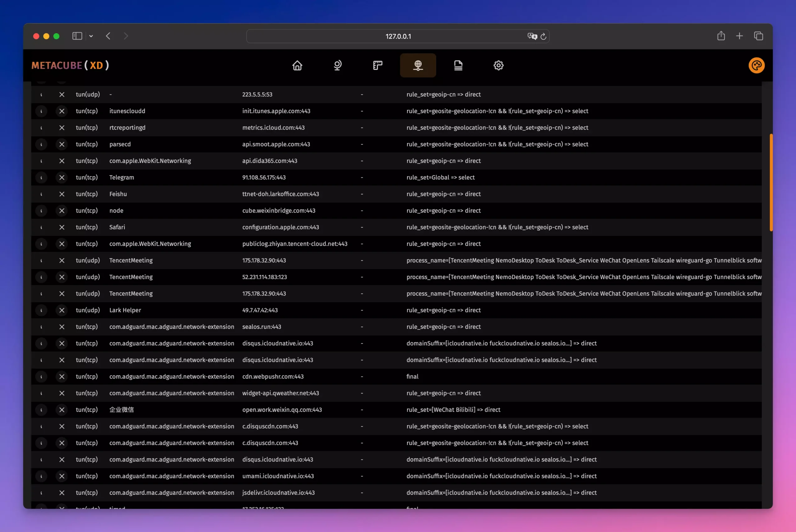796x532 pixels.
Task: Go back to the previous page
Action: (x=108, y=36)
